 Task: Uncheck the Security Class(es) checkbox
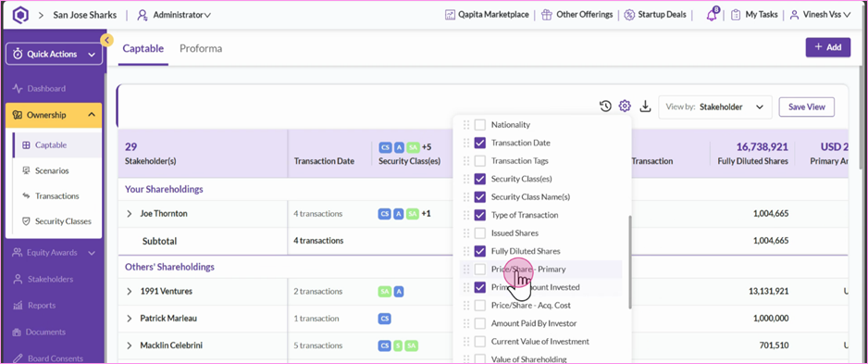click(480, 179)
